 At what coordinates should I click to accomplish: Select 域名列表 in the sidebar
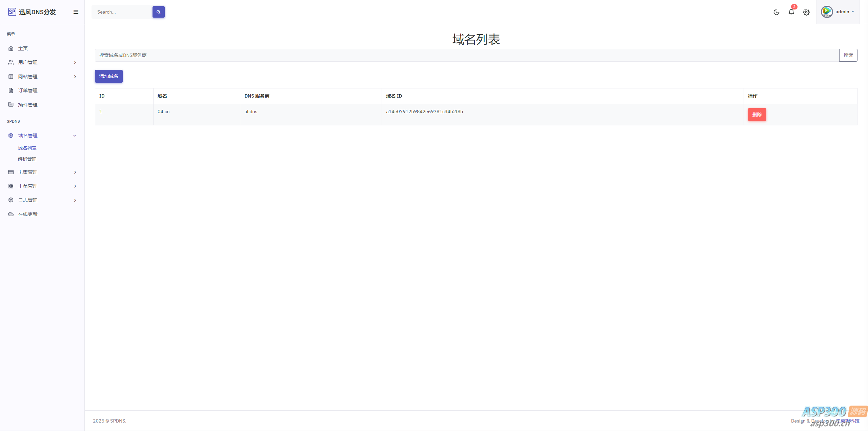point(27,148)
